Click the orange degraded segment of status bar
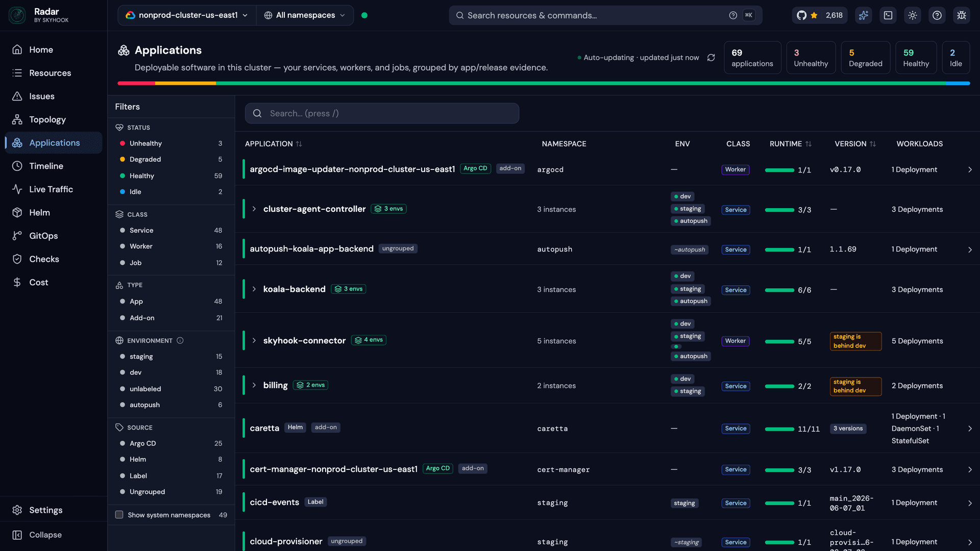 [x=186, y=83]
